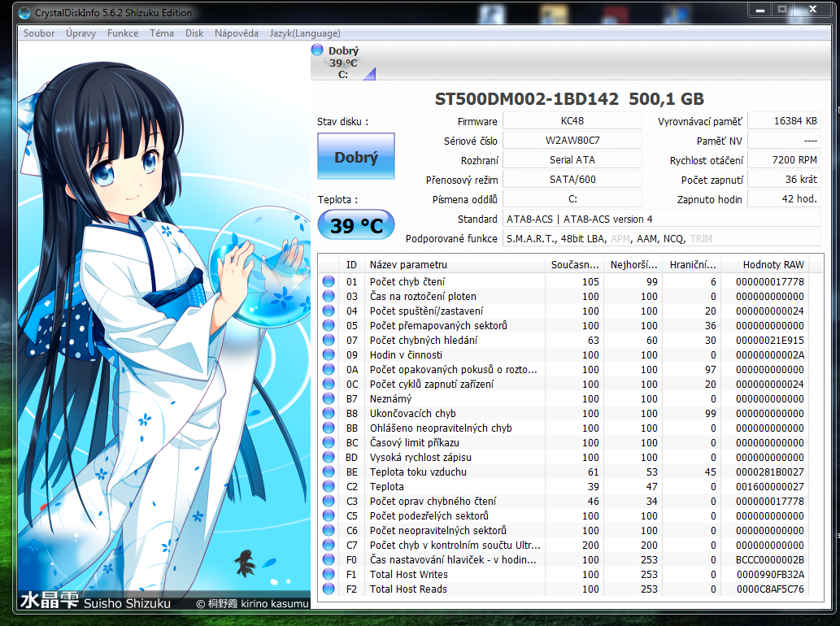
Task: Click status orb for Teplota toku vzduchu
Action: (329, 472)
